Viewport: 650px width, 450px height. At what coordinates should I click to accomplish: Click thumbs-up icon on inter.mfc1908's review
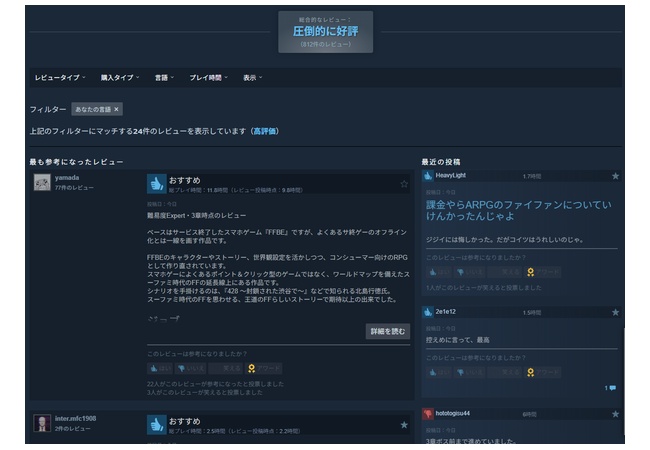[x=157, y=425]
